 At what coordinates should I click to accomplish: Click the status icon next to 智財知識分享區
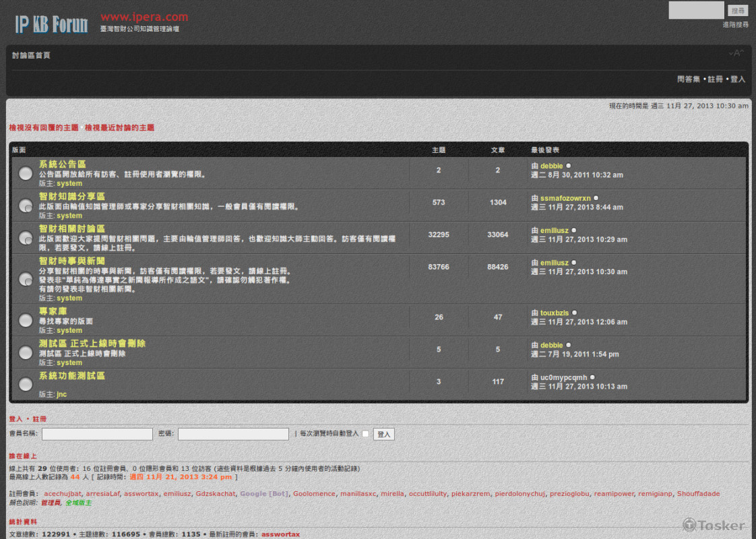point(26,205)
